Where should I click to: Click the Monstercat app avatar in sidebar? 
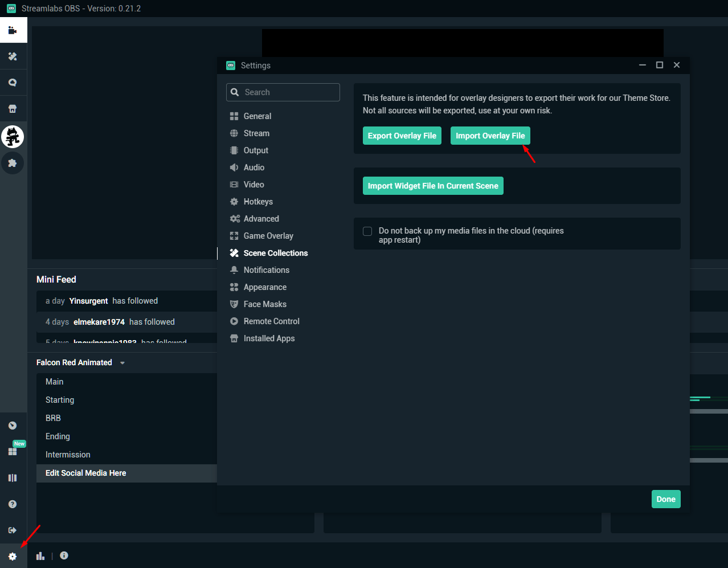13,136
